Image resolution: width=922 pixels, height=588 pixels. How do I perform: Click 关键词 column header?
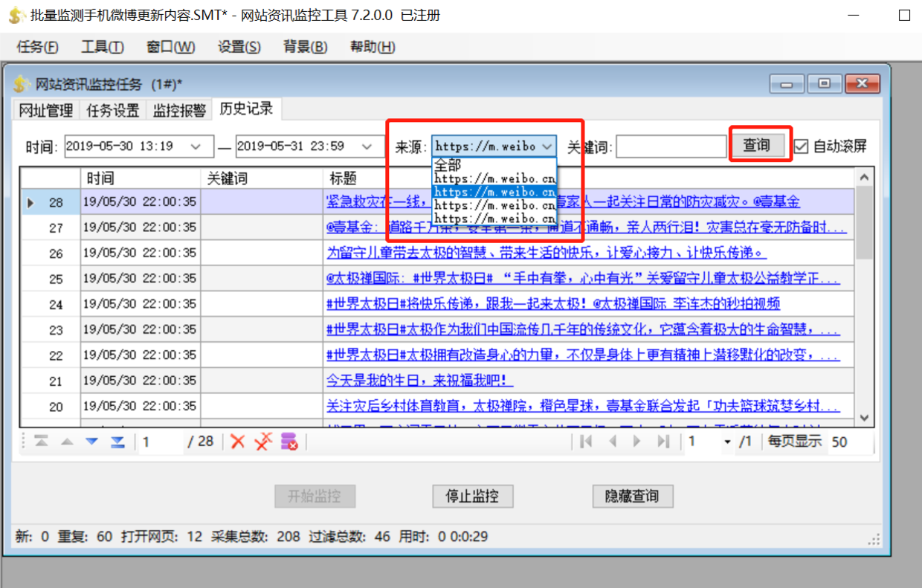(262, 178)
